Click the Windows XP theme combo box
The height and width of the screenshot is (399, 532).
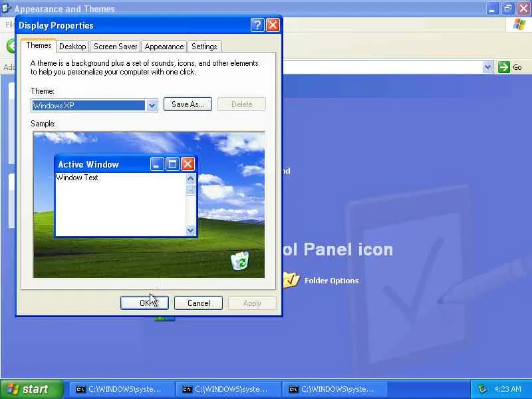click(x=94, y=106)
